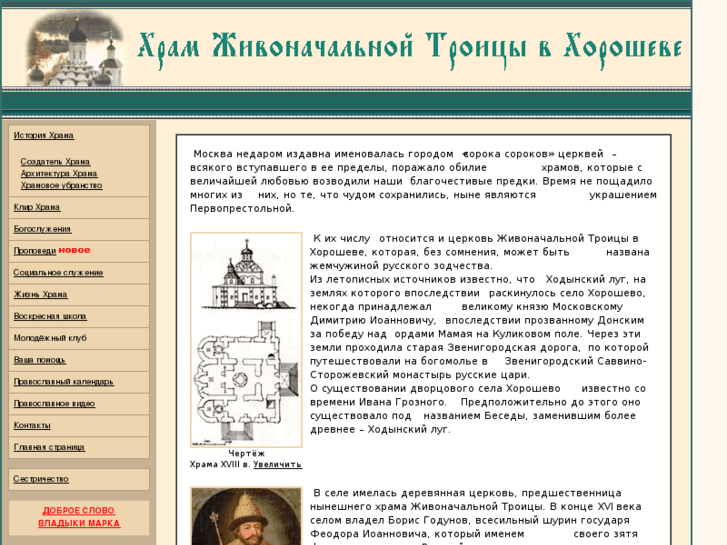Viewport: 727px width, 545px height.
Task: Open the Создатель Храма sub-link
Action: [55, 162]
